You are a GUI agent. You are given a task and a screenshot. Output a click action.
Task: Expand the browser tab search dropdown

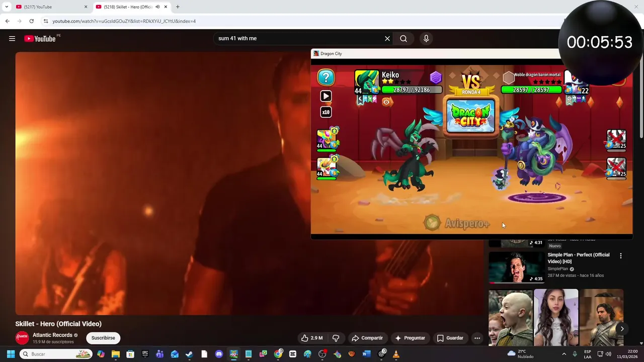point(7,7)
